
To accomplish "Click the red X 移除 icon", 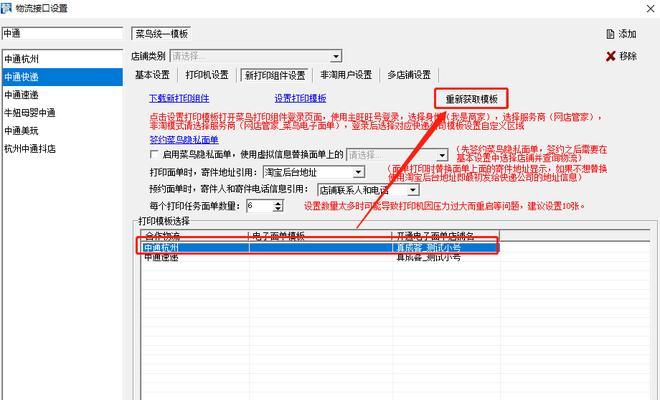I will click(610, 56).
